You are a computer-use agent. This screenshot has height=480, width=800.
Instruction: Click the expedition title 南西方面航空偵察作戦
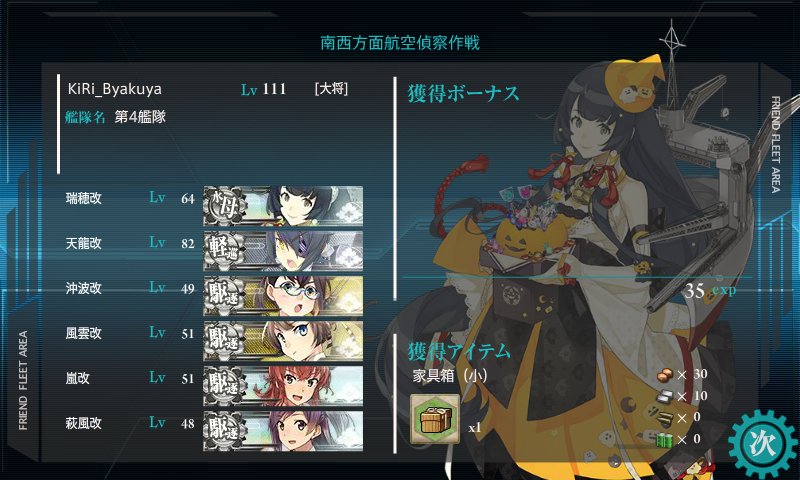click(400, 43)
